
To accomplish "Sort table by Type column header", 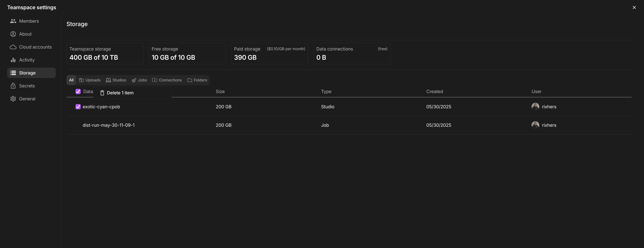I will point(326,92).
